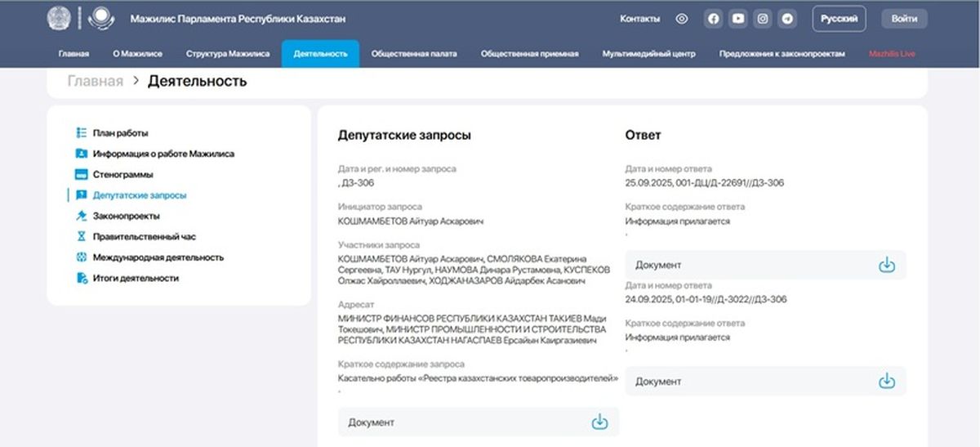Click the Стенограммы sidebar icon

click(81, 174)
